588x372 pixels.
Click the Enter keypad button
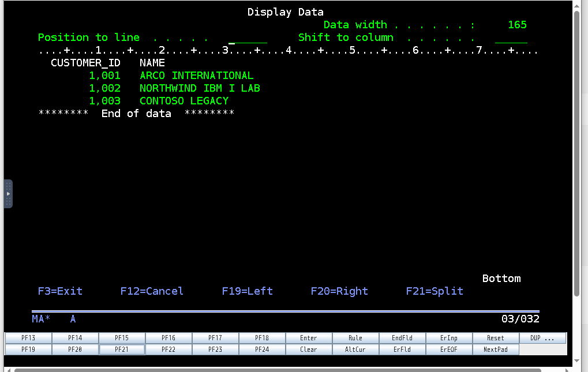[309, 338]
